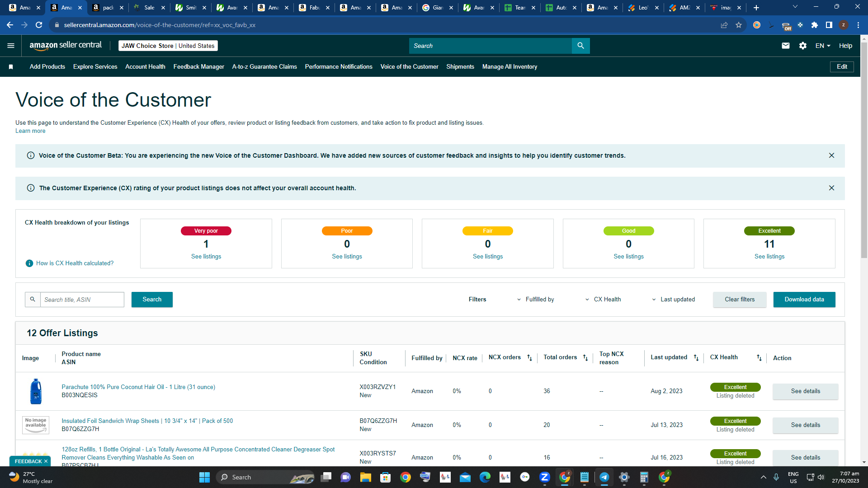Viewport: 868px width, 488px height.
Task: Open the JAW Choice Store account switcher
Action: click(x=168, y=46)
